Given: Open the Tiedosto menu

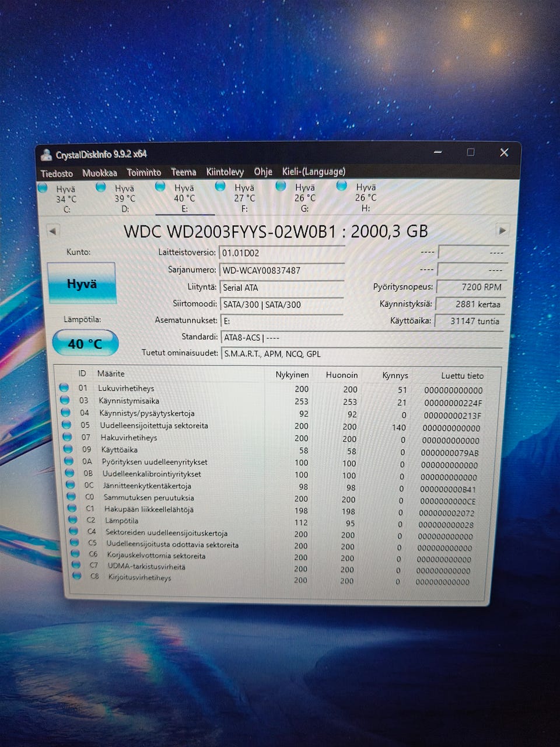Looking at the screenshot, I should pos(57,173).
